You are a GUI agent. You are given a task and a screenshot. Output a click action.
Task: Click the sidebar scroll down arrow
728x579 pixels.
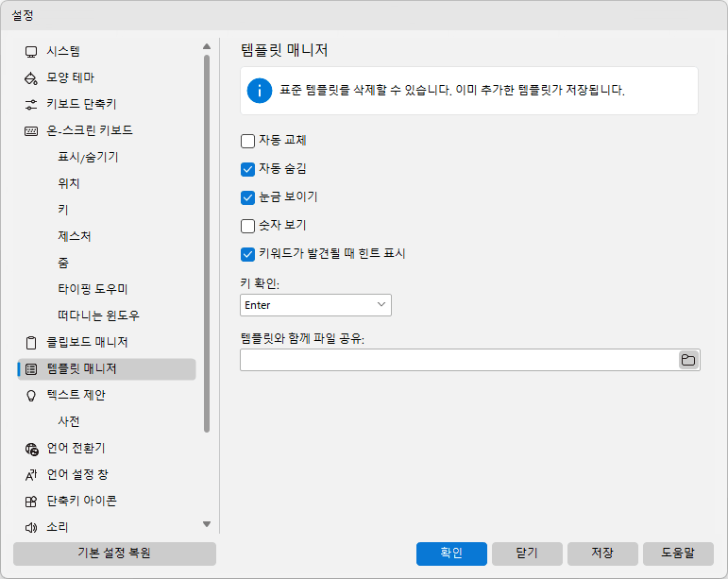(x=207, y=524)
